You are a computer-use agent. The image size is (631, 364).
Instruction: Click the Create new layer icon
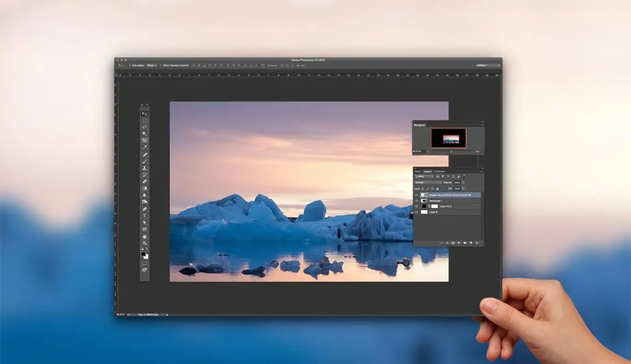471,243
